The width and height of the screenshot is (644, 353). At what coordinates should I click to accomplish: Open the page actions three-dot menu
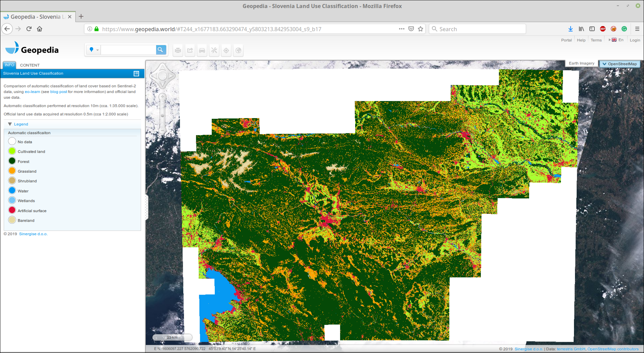[401, 29]
